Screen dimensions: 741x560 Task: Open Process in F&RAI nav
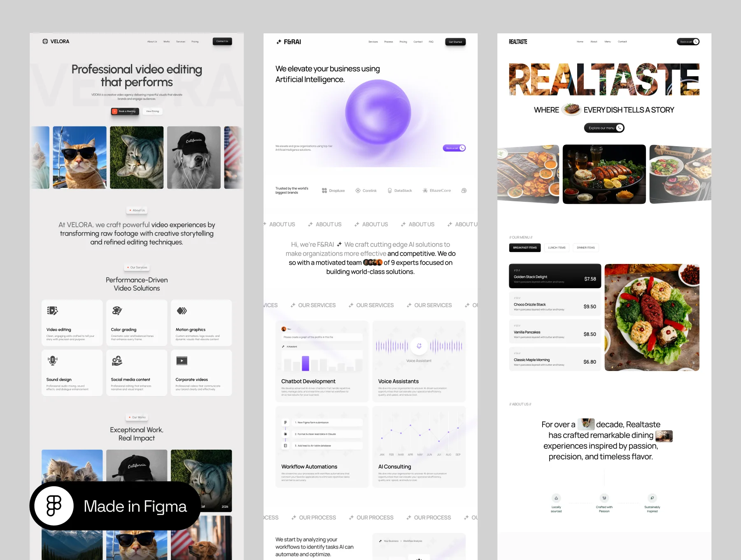point(389,42)
